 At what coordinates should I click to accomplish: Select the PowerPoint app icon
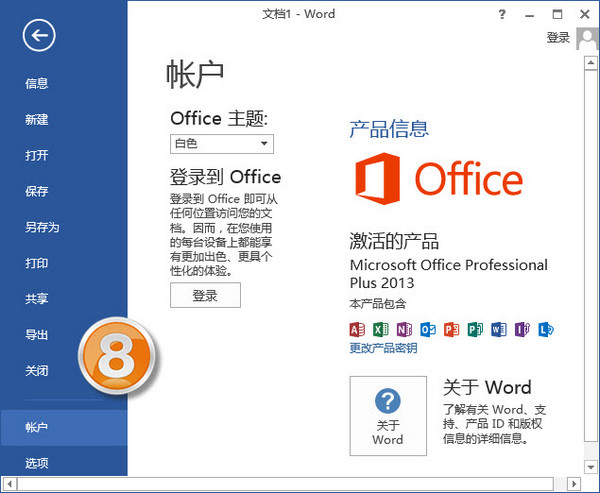tap(452, 330)
